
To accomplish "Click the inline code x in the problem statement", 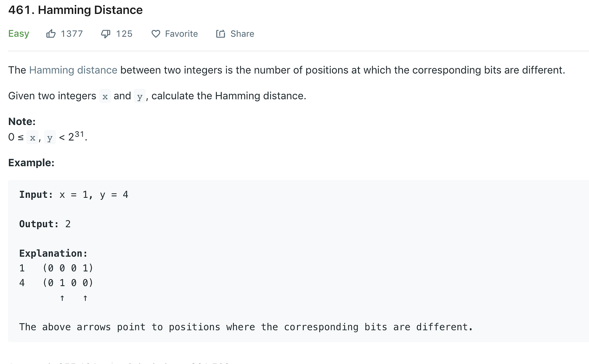I will pyautogui.click(x=105, y=96).
